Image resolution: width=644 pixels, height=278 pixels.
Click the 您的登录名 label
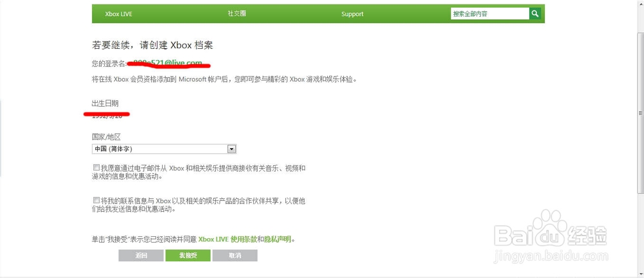pyautogui.click(x=109, y=64)
